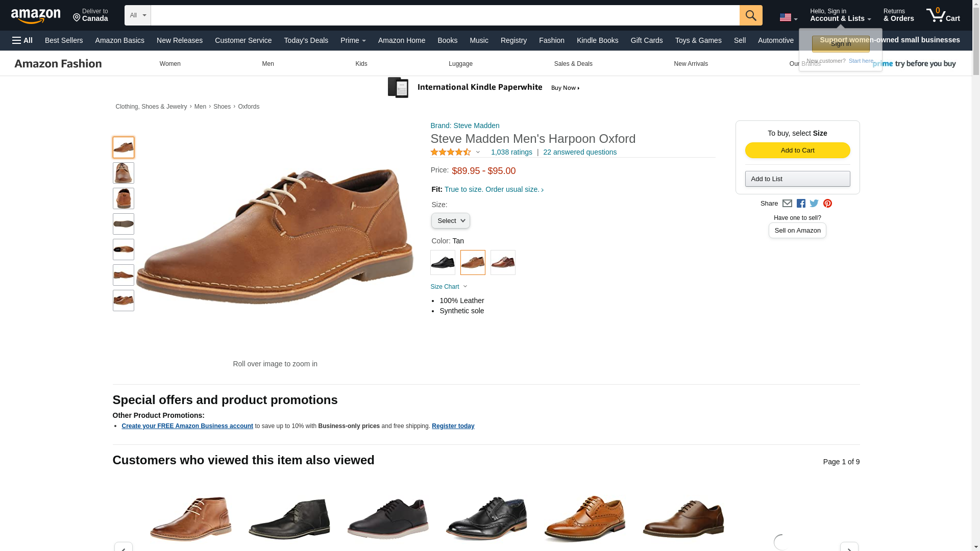Click the Add to List button
Image resolution: width=980 pixels, height=551 pixels.
tap(797, 179)
